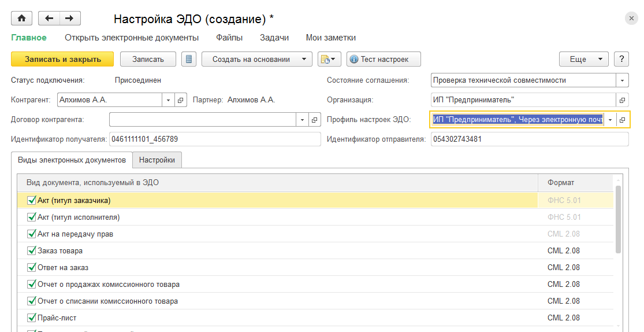This screenshot has height=332, width=644.
Task: Open the Организация record via its open icon
Action: pyautogui.click(x=623, y=100)
